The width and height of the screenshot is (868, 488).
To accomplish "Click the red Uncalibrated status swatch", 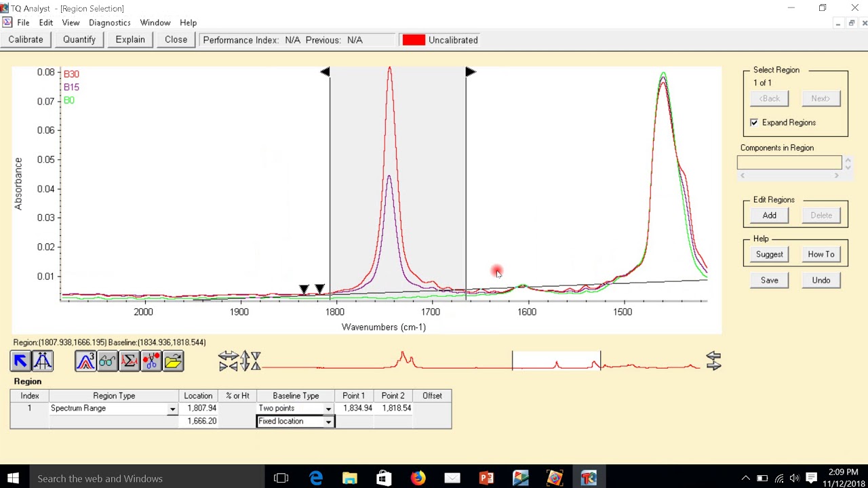I will pyautogui.click(x=414, y=40).
